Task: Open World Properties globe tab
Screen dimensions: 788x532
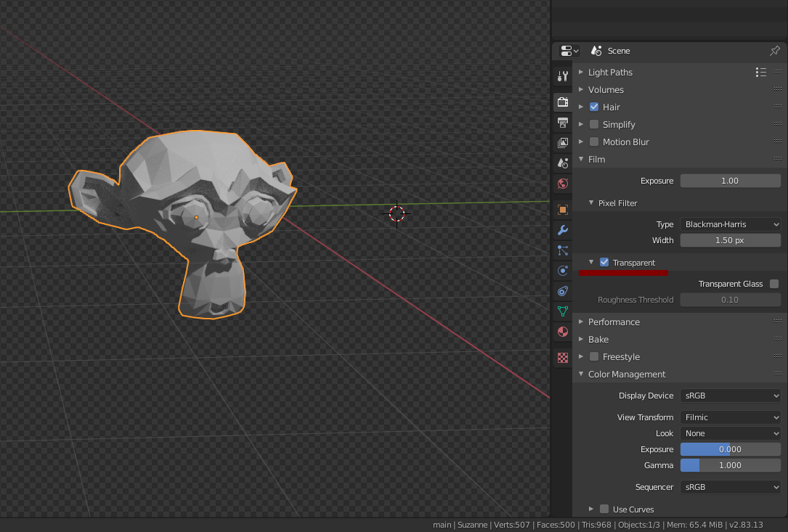Action: pos(563,184)
